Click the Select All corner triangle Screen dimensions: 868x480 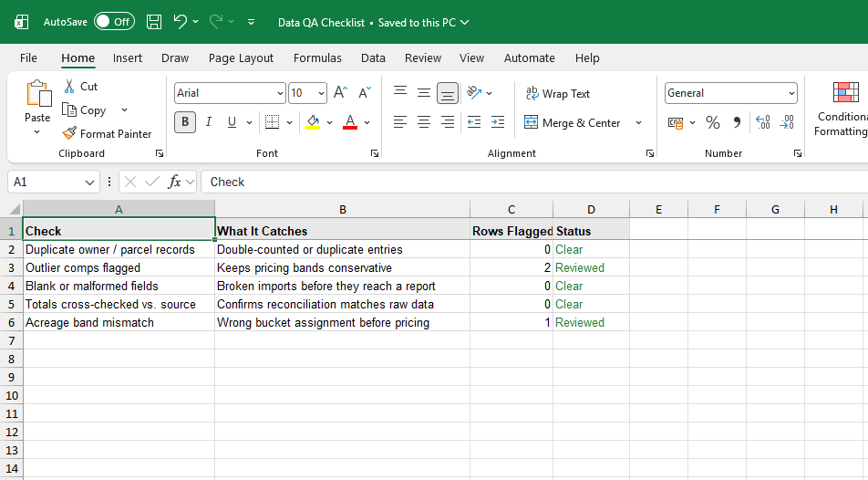(x=14, y=210)
